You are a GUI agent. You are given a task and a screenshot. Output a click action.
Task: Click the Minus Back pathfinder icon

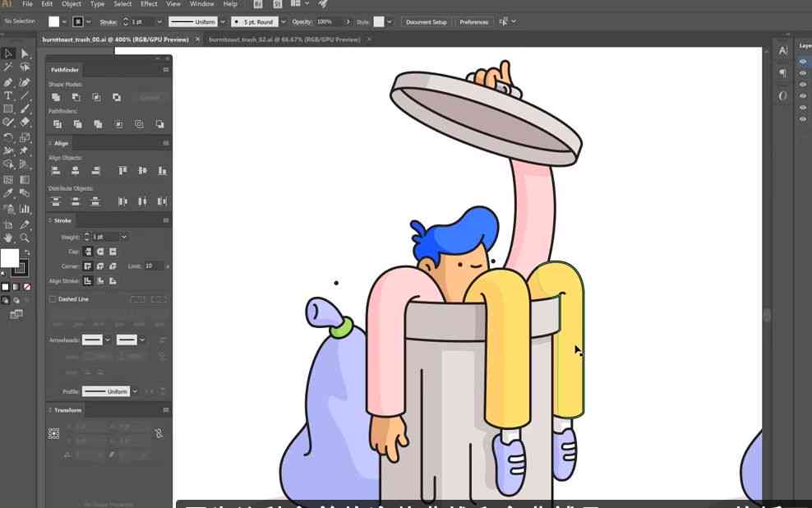[x=159, y=124]
